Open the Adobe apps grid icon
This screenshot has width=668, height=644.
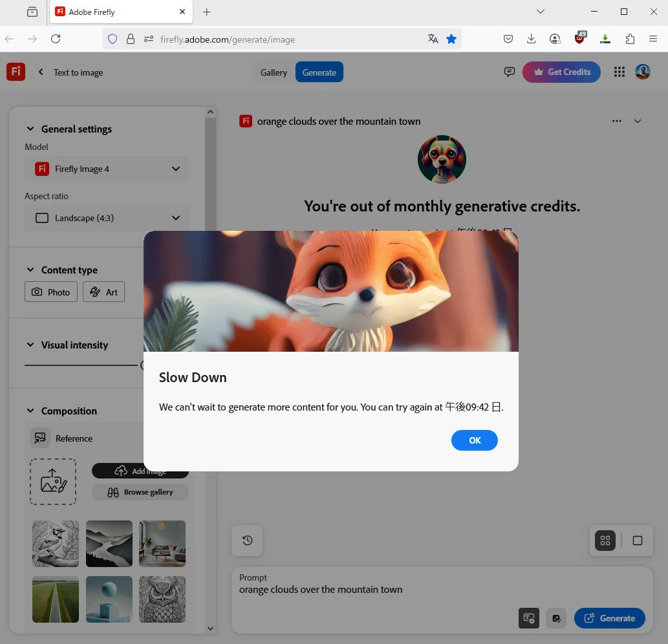pos(619,72)
